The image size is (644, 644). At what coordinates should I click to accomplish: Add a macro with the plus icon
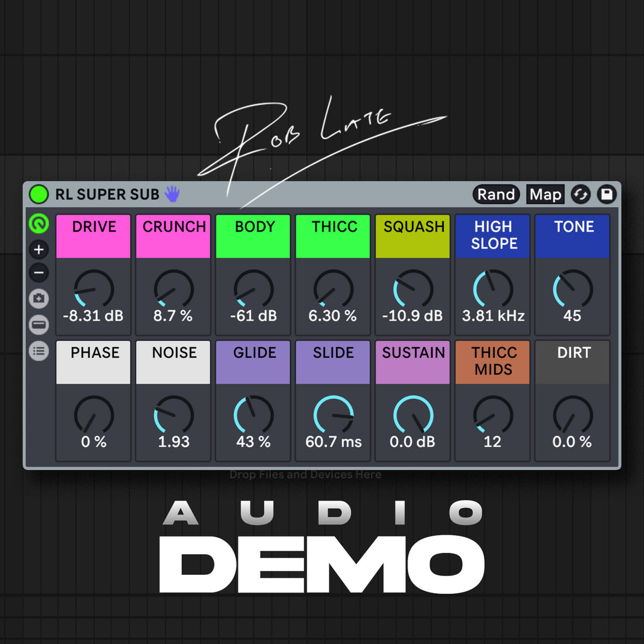39,250
